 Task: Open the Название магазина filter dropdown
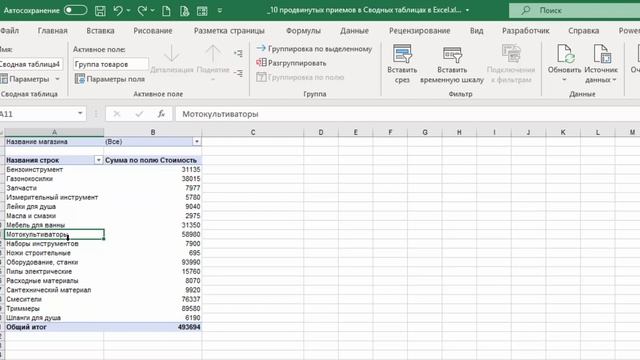(197, 142)
